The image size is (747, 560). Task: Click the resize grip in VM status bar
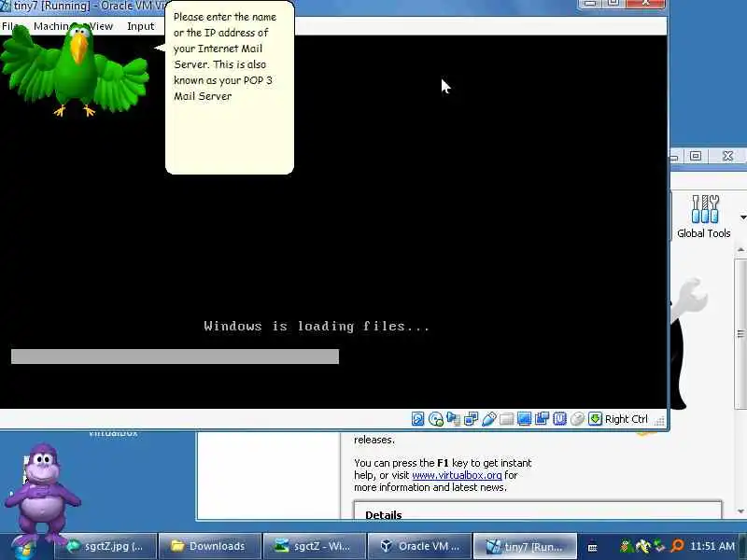point(660,421)
